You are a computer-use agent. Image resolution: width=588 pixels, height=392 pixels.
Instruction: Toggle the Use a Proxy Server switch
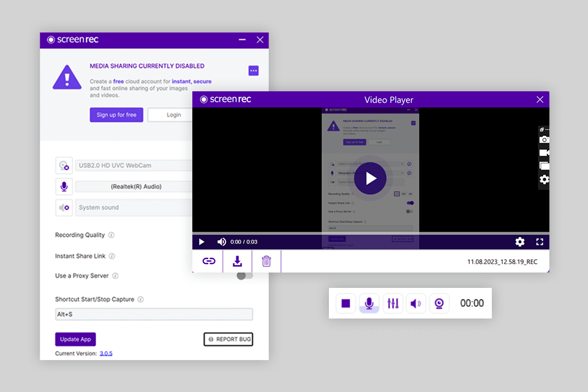[x=245, y=276]
